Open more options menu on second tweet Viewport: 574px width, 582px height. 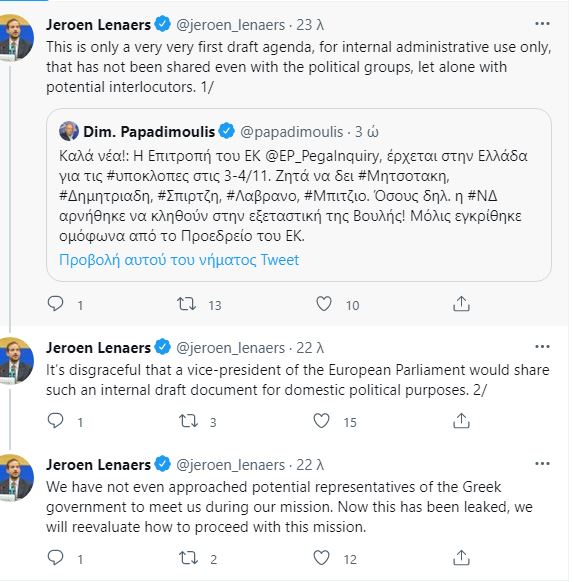click(542, 347)
